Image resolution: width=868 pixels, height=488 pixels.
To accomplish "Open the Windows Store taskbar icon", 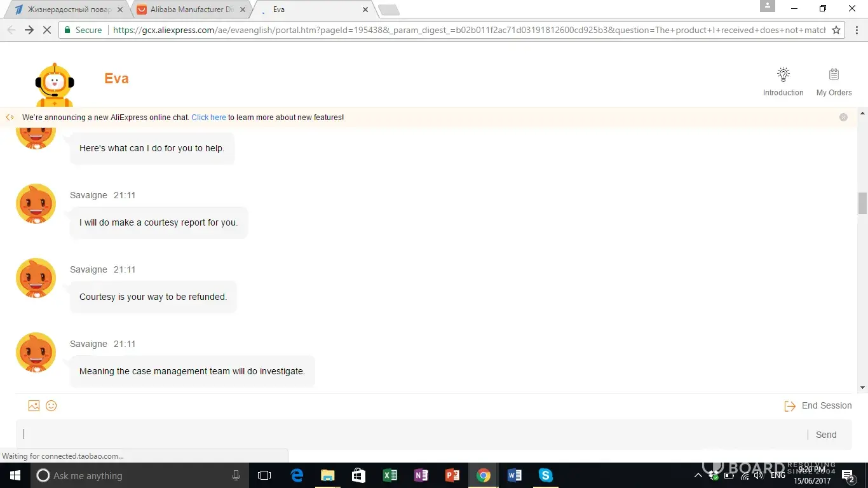I will [x=359, y=475].
